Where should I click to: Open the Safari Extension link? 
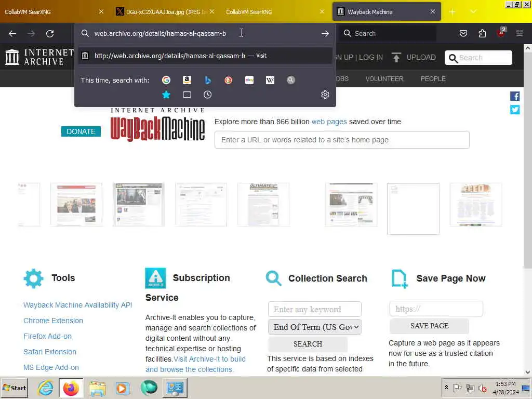50,352
